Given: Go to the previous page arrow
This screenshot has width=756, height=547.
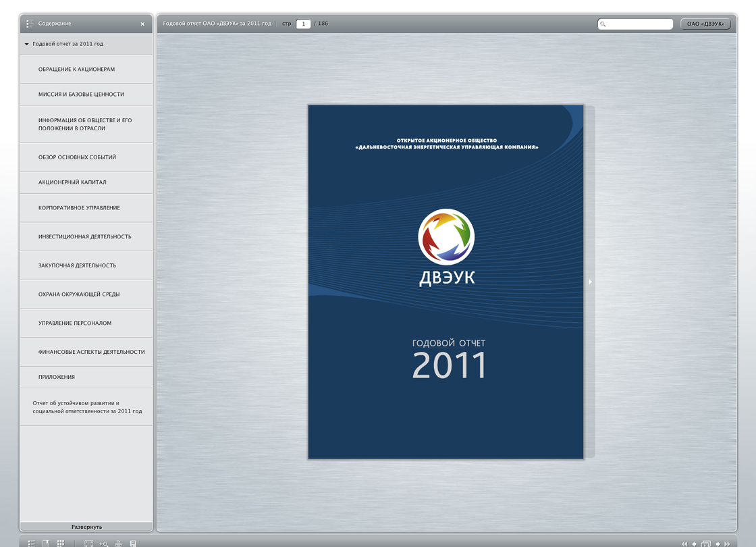Looking at the screenshot, I should 695,544.
